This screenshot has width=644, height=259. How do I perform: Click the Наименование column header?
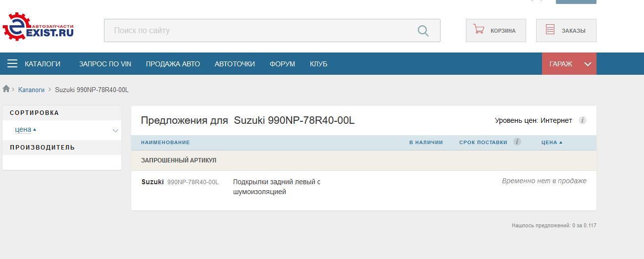(165, 142)
